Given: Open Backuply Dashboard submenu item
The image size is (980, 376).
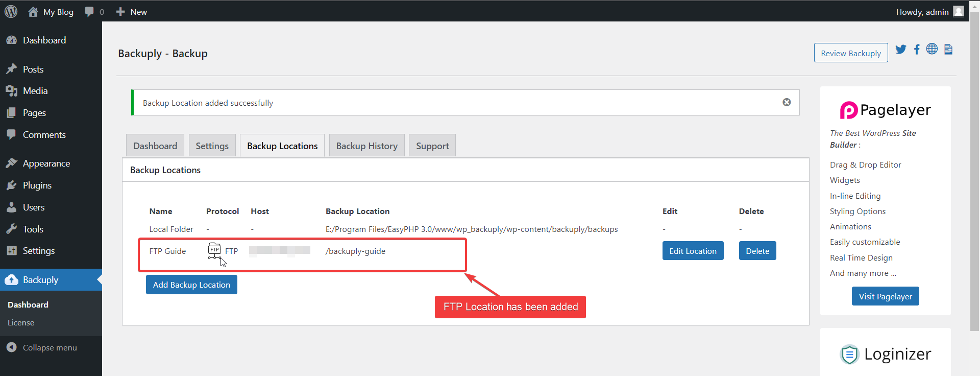Looking at the screenshot, I should click(28, 304).
